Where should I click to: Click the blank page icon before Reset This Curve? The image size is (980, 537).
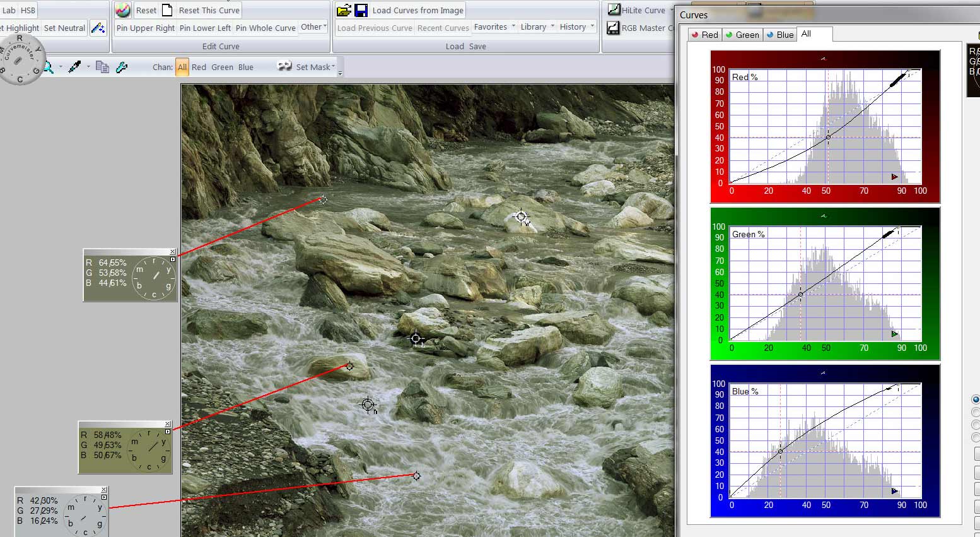click(167, 10)
